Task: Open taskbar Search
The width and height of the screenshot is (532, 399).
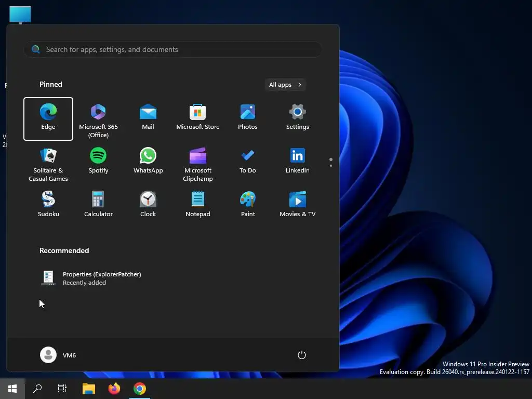Action: (x=37, y=389)
